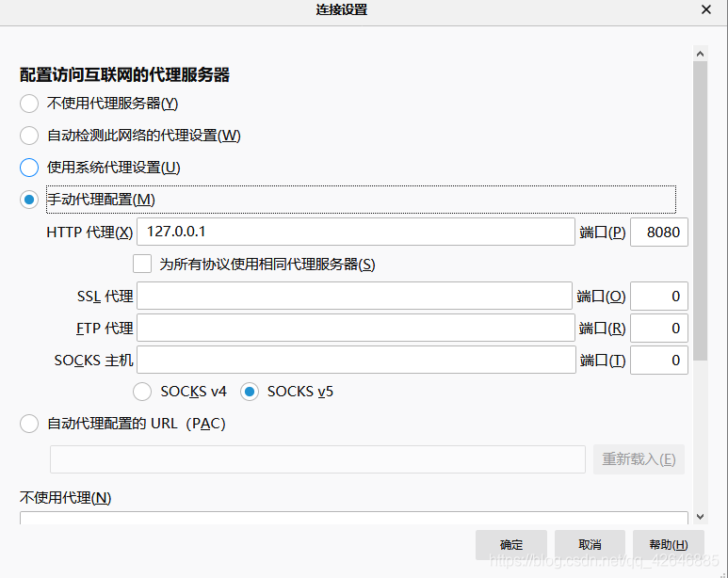Click the SOCKS host port field

[x=659, y=360]
